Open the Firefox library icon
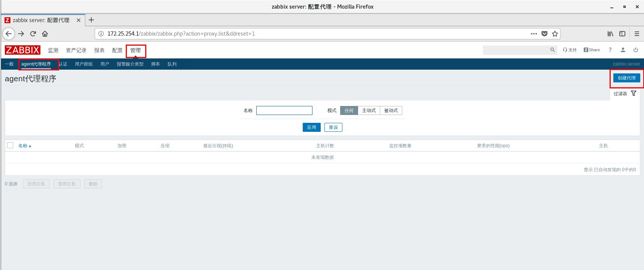Image resolution: width=644 pixels, height=270 pixels. click(610, 34)
